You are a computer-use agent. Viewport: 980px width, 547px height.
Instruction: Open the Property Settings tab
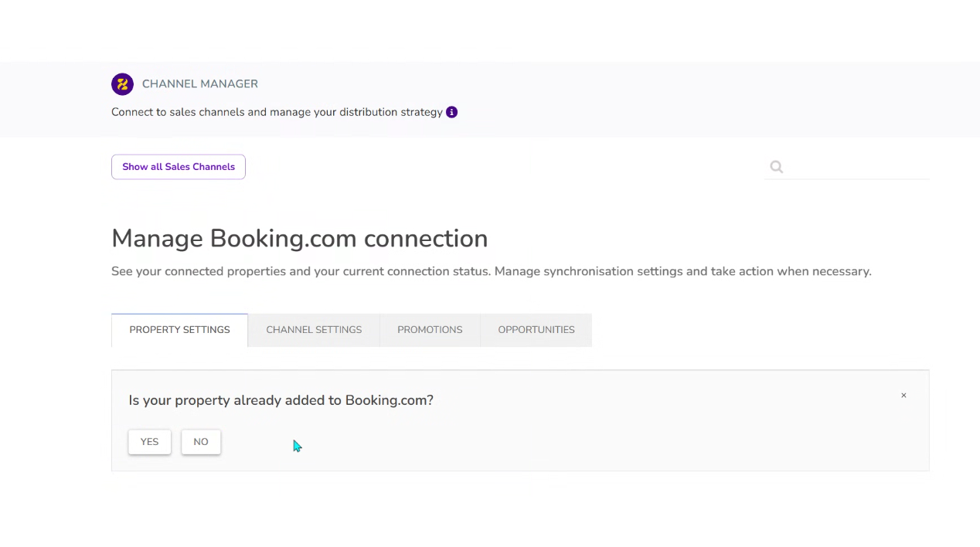pyautogui.click(x=179, y=330)
